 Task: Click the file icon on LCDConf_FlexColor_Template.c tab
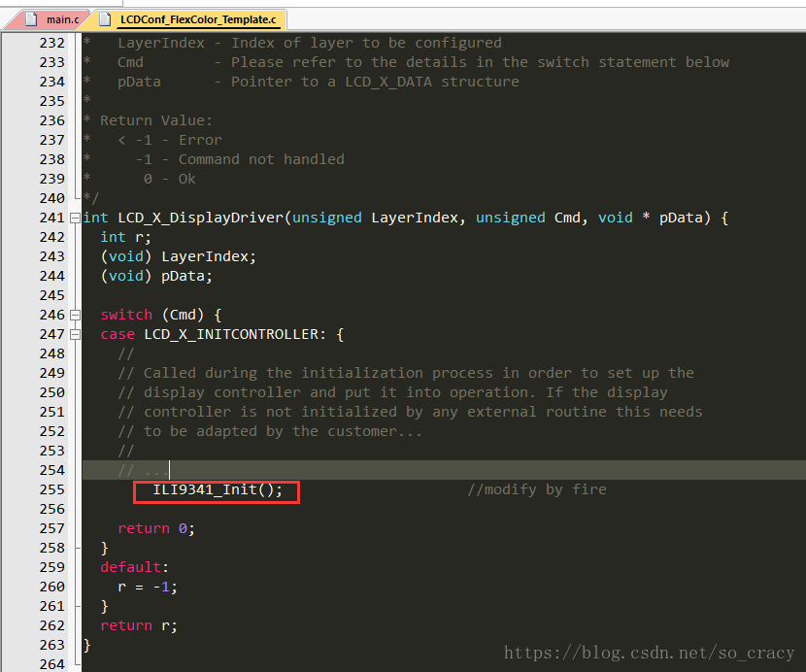point(105,19)
